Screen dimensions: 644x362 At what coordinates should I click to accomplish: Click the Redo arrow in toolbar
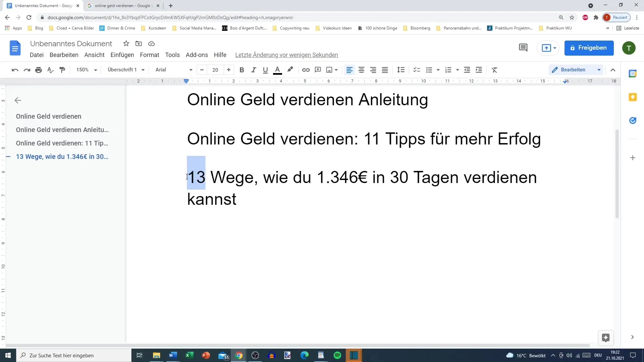click(x=27, y=70)
